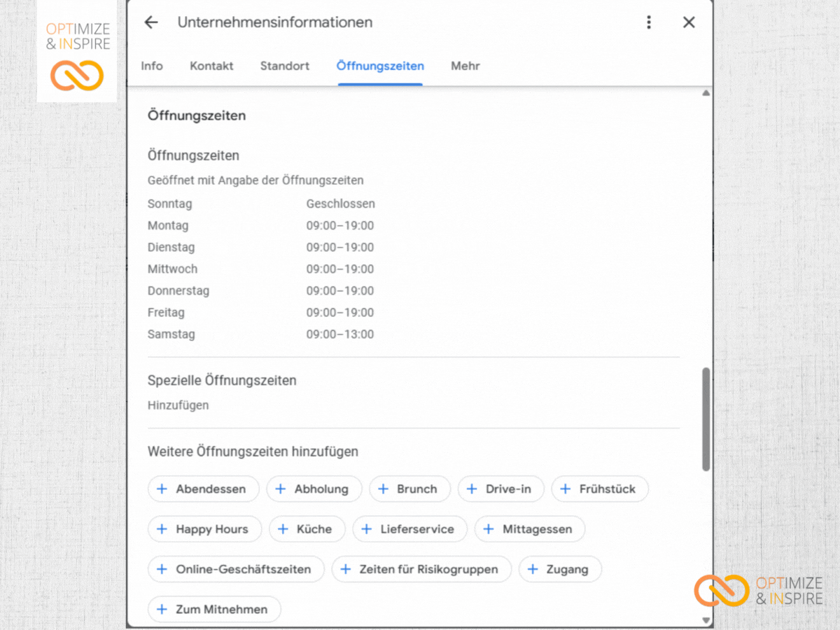Click plus icon on Lieferservice chip

click(366, 529)
